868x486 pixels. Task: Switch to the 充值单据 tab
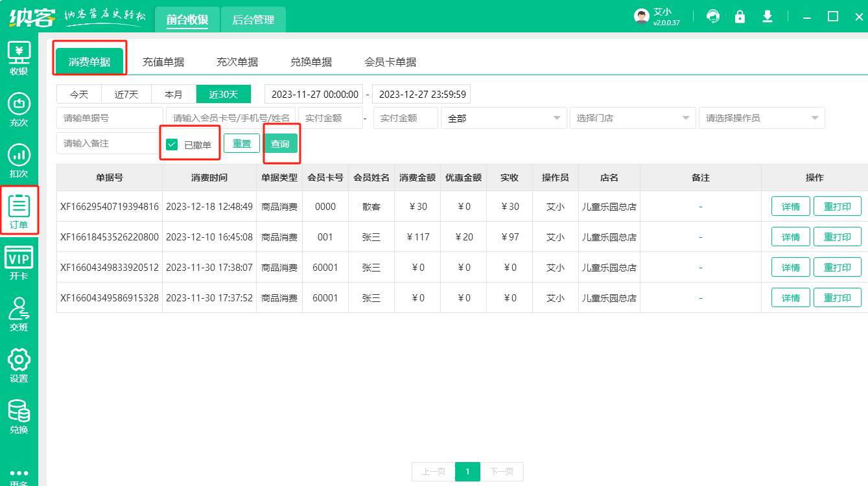click(x=163, y=62)
